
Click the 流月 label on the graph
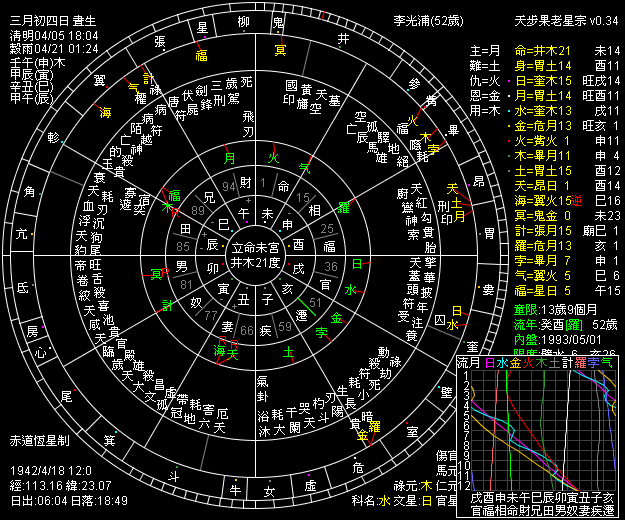[x=469, y=363]
